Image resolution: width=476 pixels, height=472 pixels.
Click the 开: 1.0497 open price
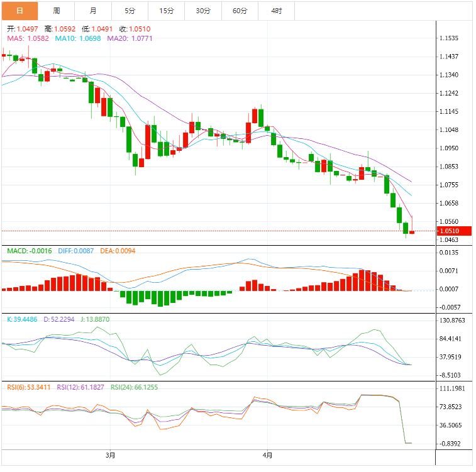[x=23, y=29]
